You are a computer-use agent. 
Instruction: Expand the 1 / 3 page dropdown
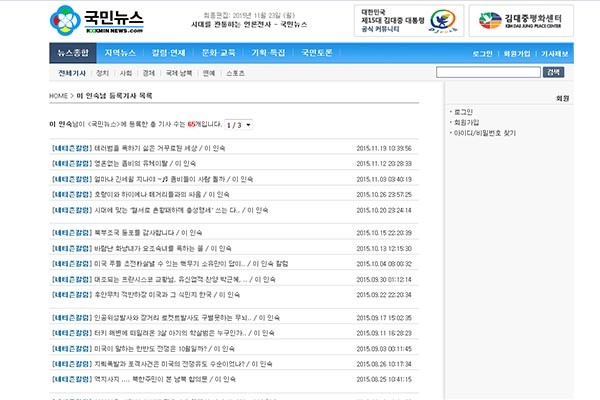(x=238, y=125)
